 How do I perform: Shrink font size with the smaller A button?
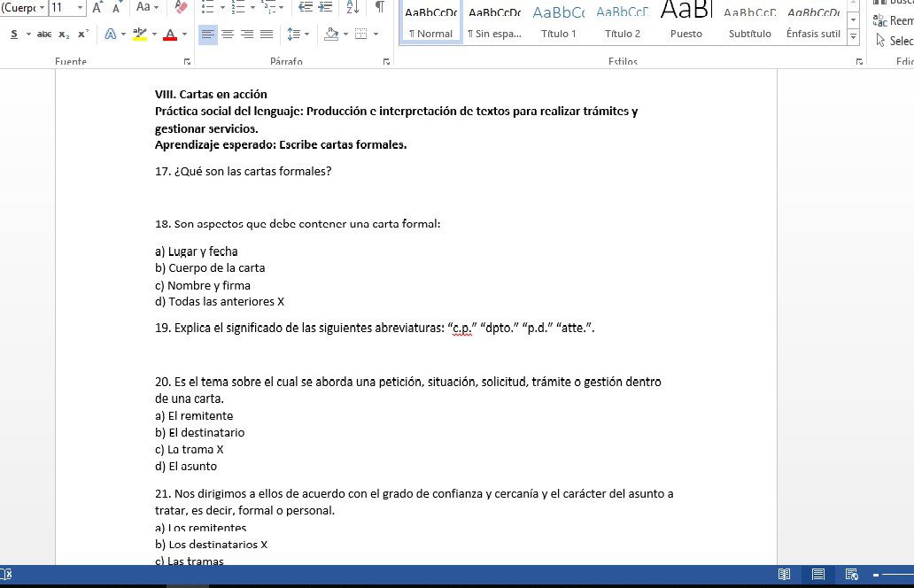[116, 8]
